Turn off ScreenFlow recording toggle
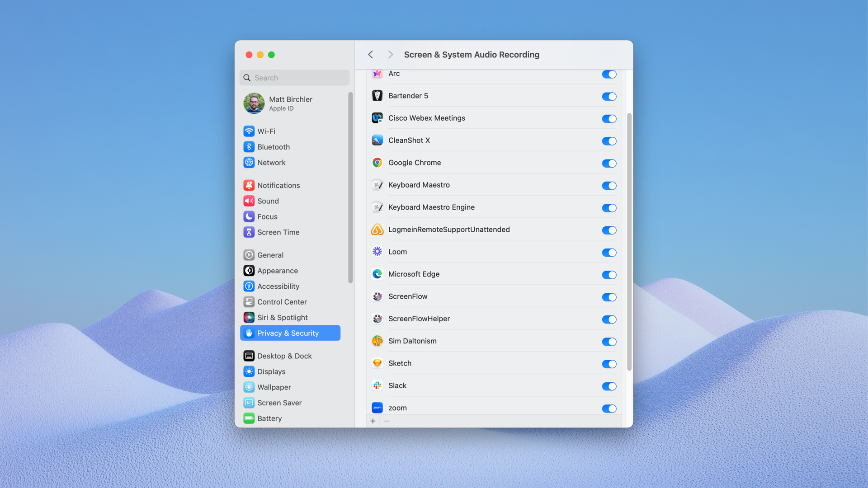Viewport: 868px width, 488px height. 609,297
